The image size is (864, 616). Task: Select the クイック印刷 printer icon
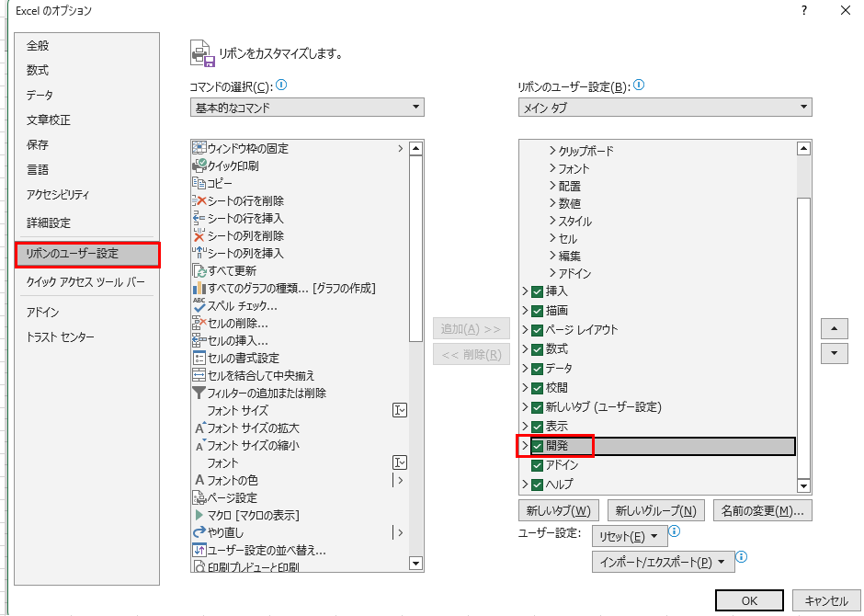point(199,166)
